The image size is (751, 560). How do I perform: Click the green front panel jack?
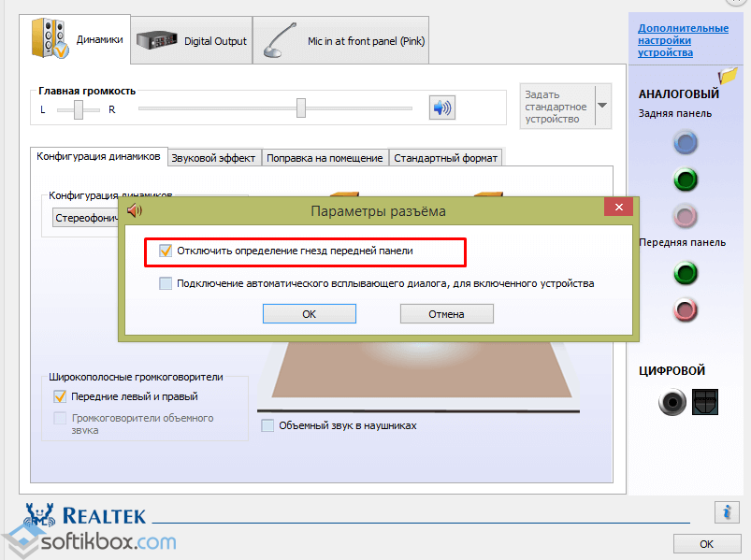coord(686,273)
